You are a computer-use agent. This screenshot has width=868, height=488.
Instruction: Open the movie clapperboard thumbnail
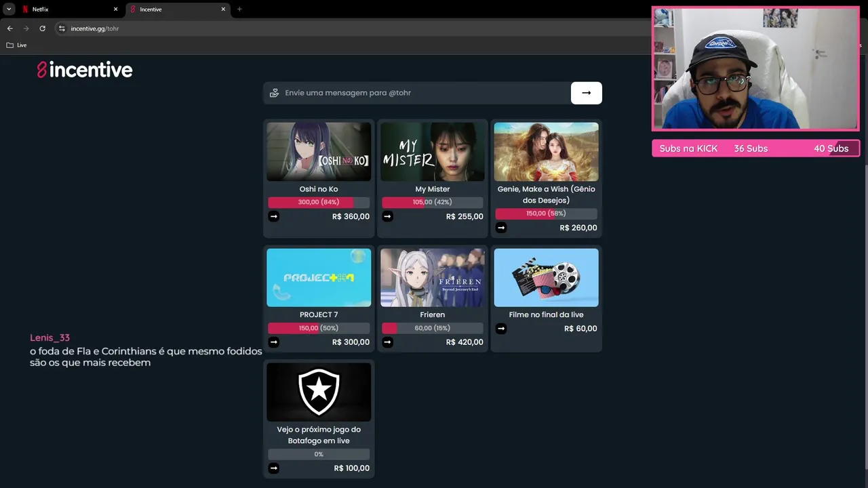pyautogui.click(x=547, y=278)
